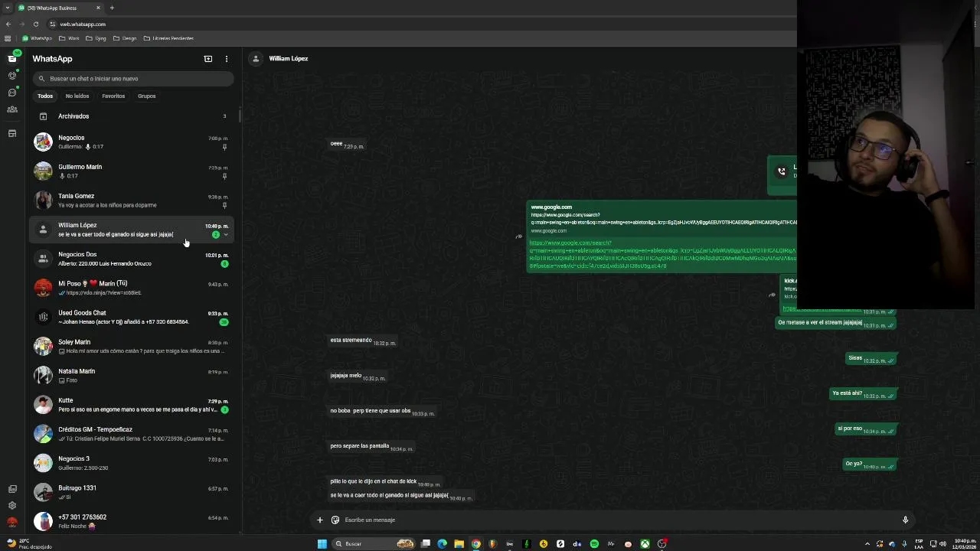Click the chat search field
The image size is (980, 551).
tap(133, 78)
